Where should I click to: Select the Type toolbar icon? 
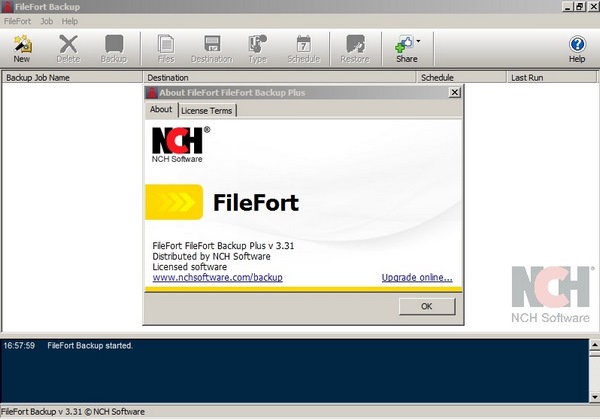click(258, 44)
